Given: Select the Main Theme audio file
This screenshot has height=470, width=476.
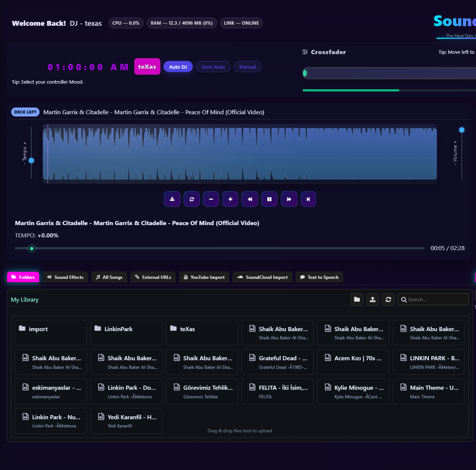Looking at the screenshot, I should point(429,391).
